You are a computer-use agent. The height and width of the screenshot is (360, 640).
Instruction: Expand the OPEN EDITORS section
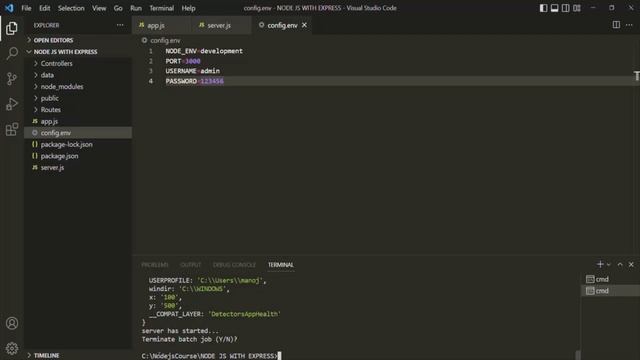pyautogui.click(x=78, y=40)
